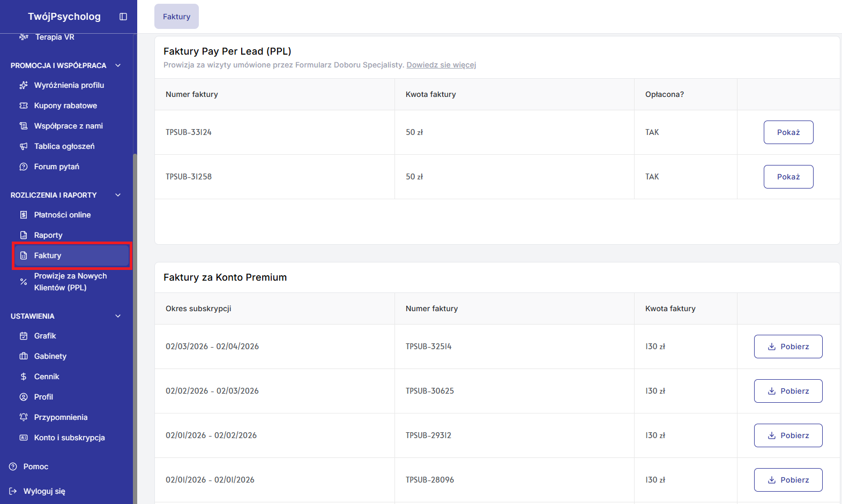Click the Grafik calendar icon
Image resolution: width=842 pixels, height=504 pixels.
pyautogui.click(x=24, y=336)
